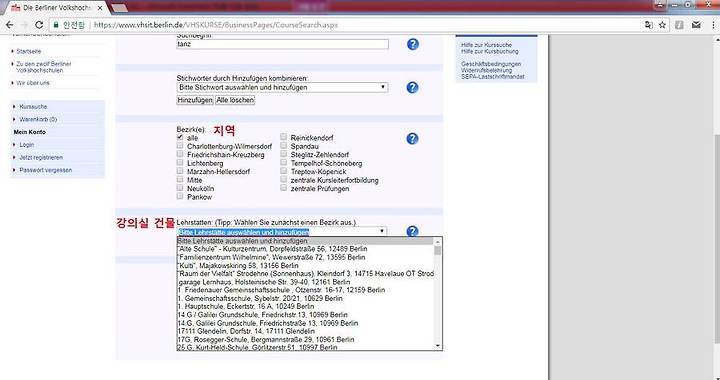Select '"Kulti", Majakowskiring 58' option
720x380 pixels.
pyautogui.click(x=305, y=265)
